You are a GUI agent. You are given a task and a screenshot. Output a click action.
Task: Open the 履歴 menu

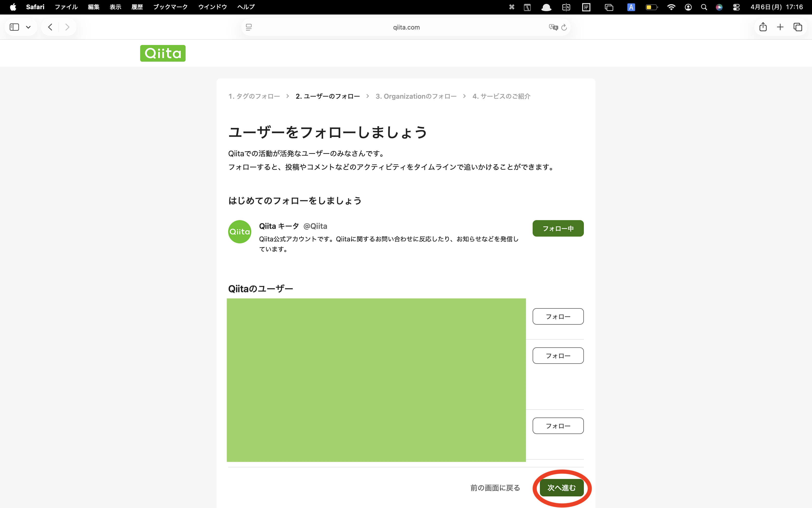click(137, 7)
